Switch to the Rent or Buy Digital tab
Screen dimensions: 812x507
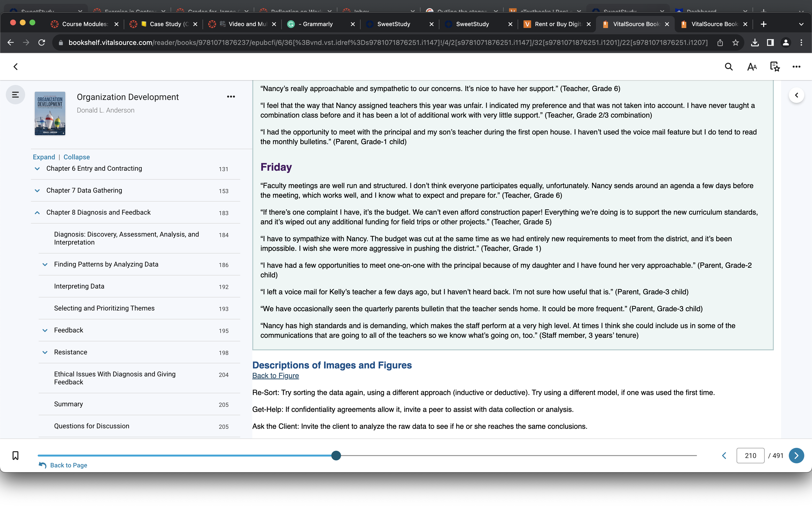click(x=557, y=24)
